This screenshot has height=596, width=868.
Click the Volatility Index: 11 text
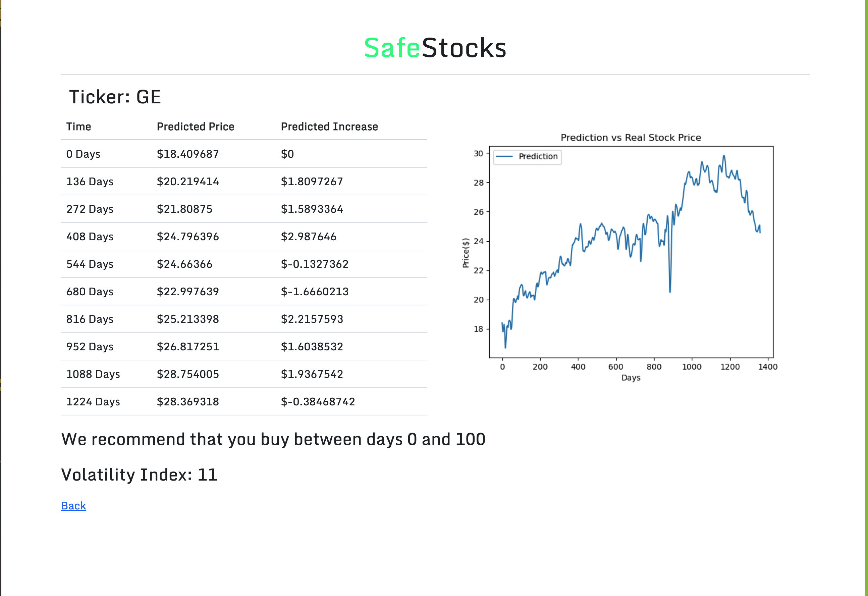pos(139,475)
